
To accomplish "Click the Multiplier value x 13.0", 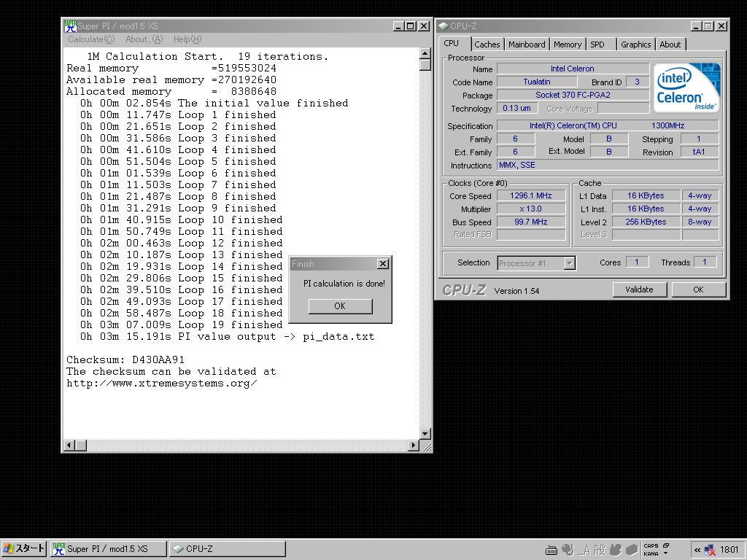I will [531, 209].
